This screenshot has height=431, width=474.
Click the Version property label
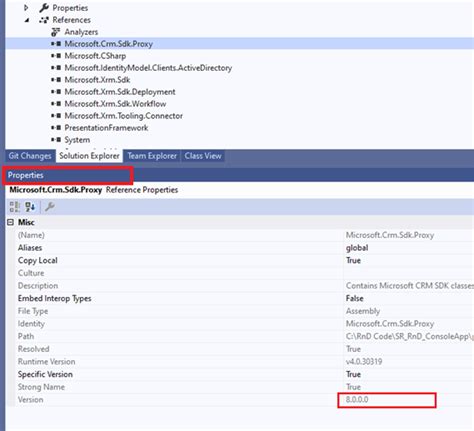pyautogui.click(x=31, y=400)
